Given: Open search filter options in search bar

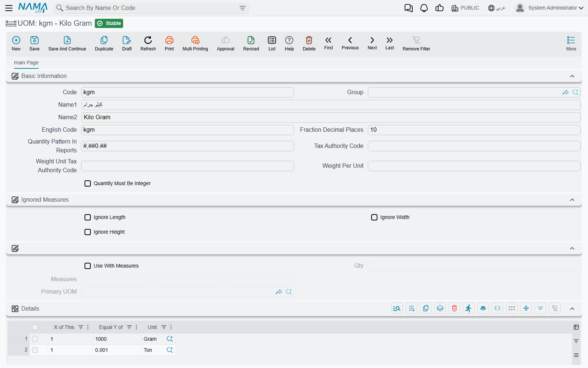Looking at the screenshot, I should pos(243,8).
